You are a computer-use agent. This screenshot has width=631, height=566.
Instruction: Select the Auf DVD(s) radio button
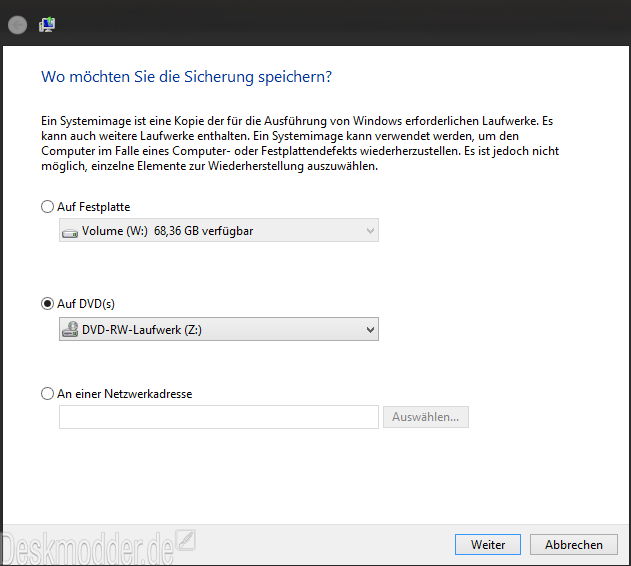[47, 304]
